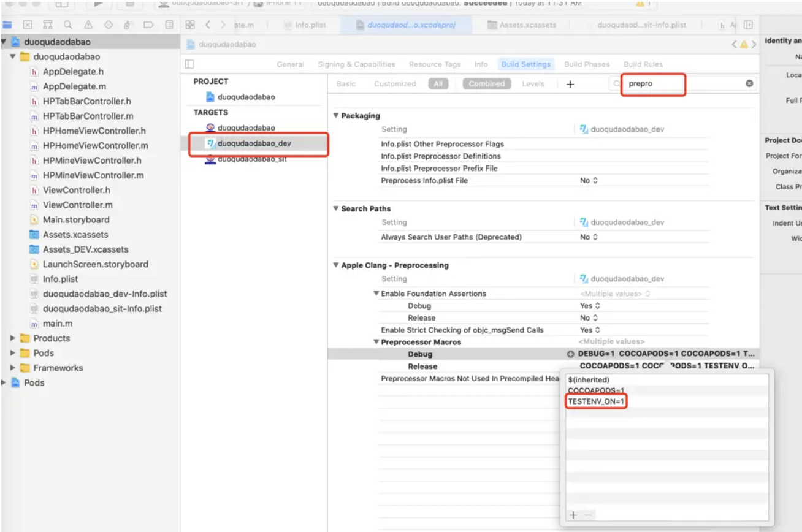
Task: Open the Build Phases tab
Action: (587, 64)
